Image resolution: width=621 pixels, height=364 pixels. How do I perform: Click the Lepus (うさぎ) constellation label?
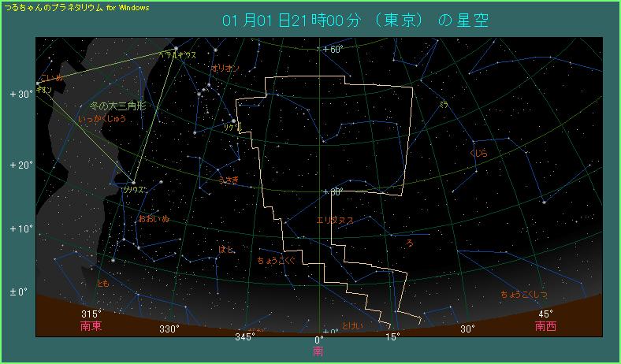click(x=229, y=180)
